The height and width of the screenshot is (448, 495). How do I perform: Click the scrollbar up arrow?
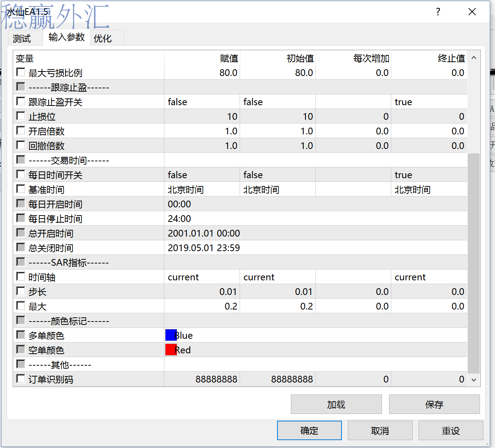click(x=474, y=58)
